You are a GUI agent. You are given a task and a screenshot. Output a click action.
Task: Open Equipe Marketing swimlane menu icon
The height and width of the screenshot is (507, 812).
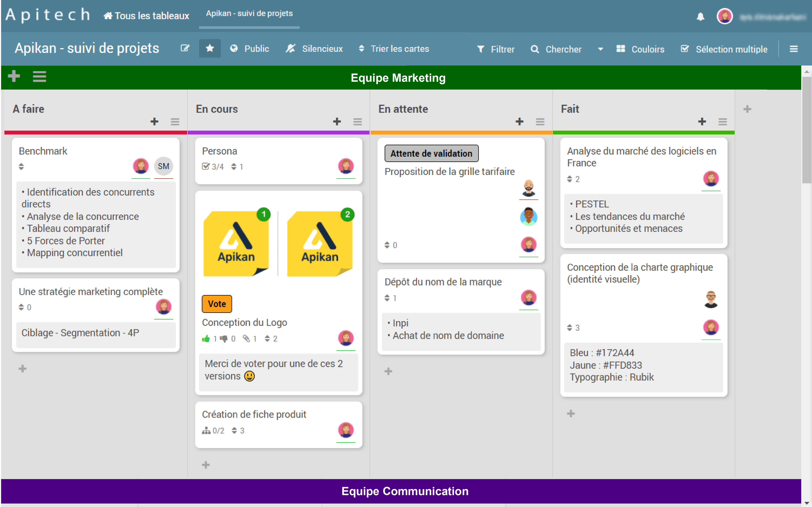(x=39, y=77)
